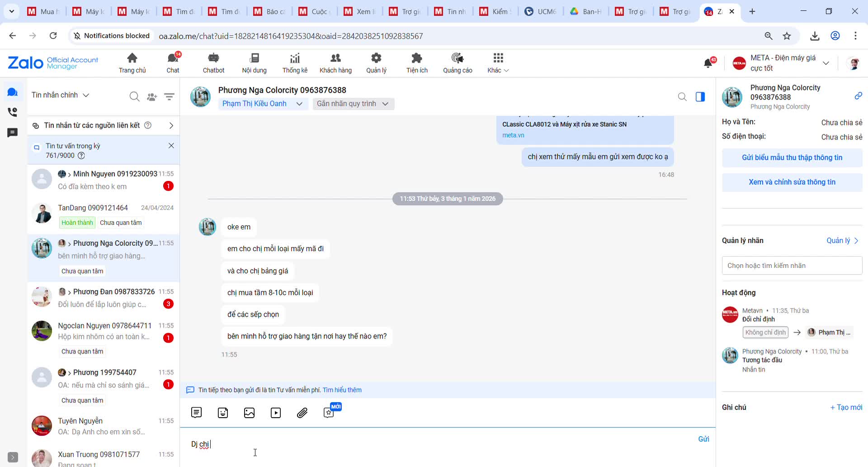Show help for consultation message quota

81,156
